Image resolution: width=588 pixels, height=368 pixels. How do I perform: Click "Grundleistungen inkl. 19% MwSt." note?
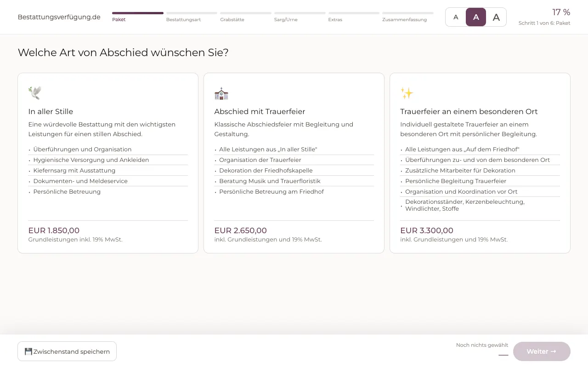[75, 240]
